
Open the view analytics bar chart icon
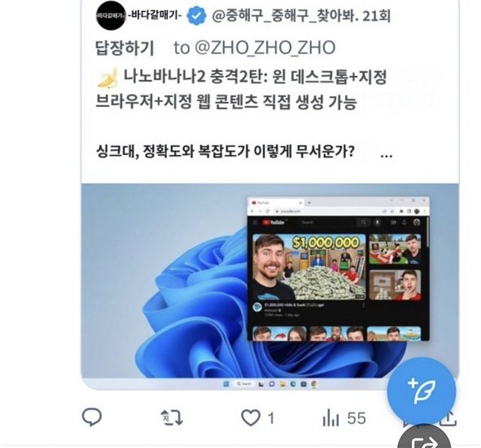click(x=331, y=418)
